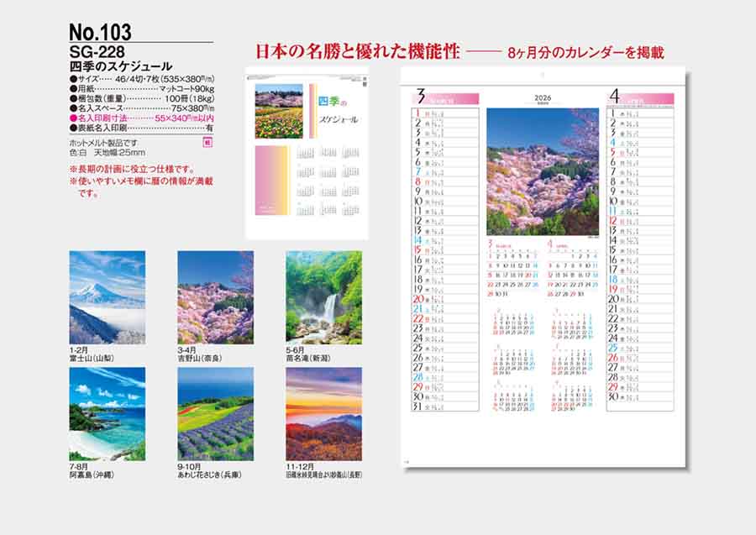Click the day 31 row in the March column

pos(445,406)
